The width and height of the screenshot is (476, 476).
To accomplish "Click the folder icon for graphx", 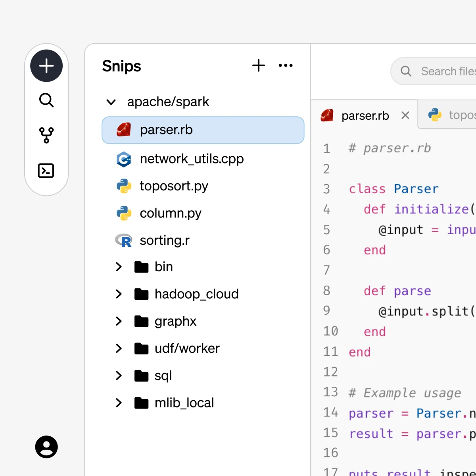I will tap(141, 321).
